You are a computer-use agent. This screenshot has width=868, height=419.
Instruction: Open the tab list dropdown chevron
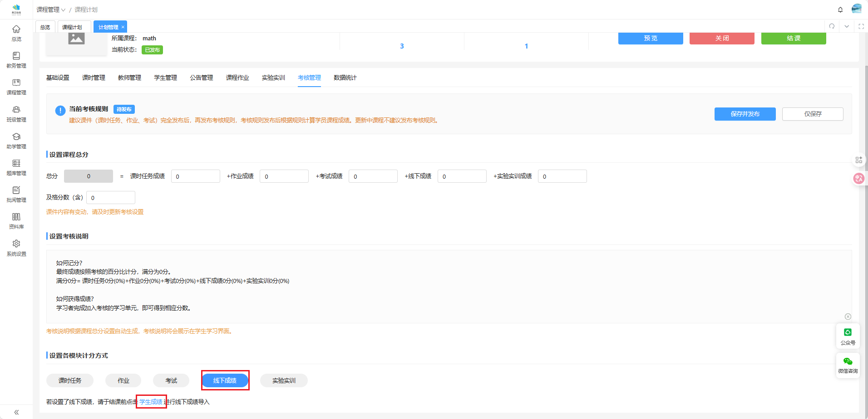847,26
